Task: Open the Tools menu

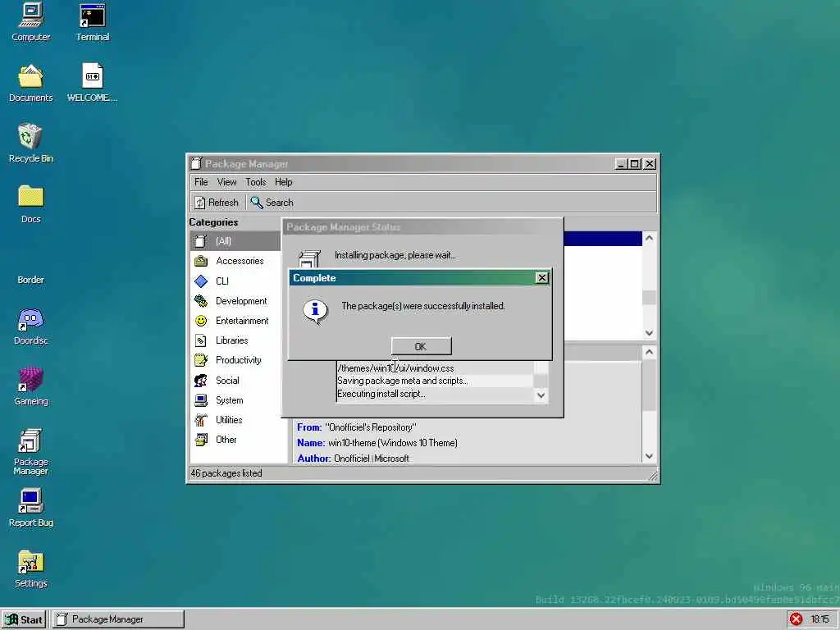Action: click(x=256, y=182)
